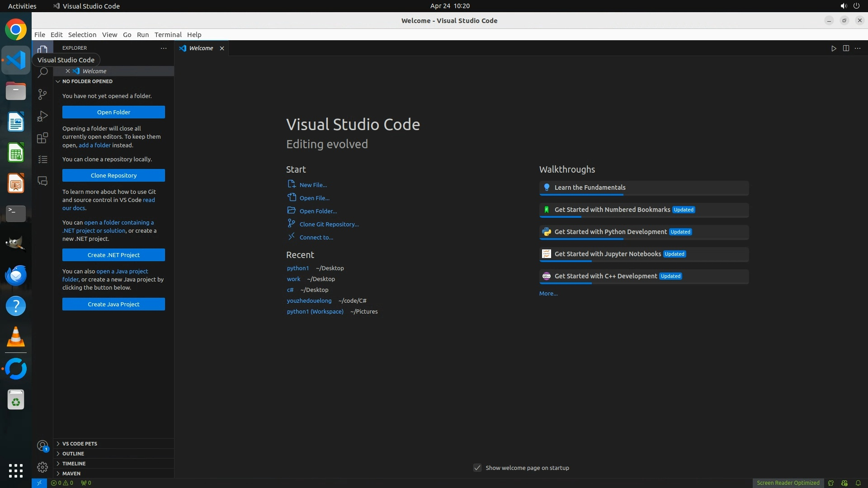
Task: Toggle Screen Reader Optimized status item
Action: click(788, 483)
